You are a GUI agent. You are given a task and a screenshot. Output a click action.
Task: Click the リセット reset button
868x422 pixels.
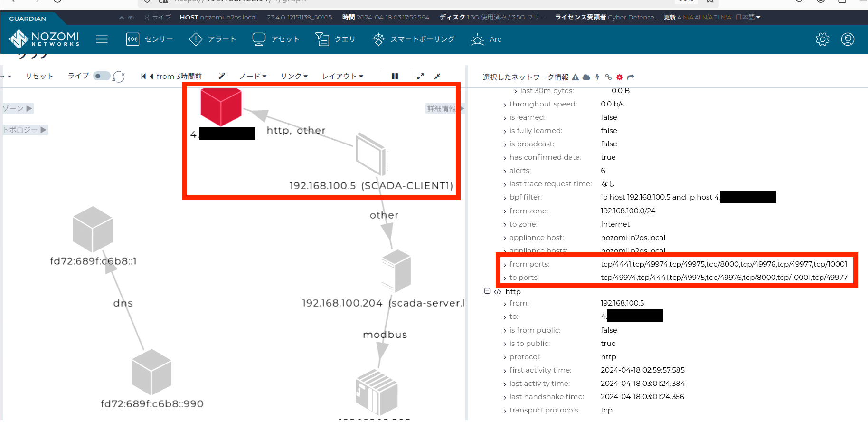[x=39, y=76]
